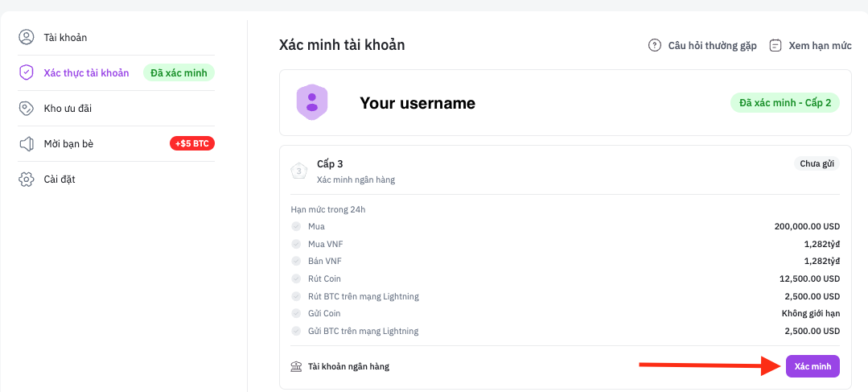Click the question mark help icon

click(x=655, y=45)
